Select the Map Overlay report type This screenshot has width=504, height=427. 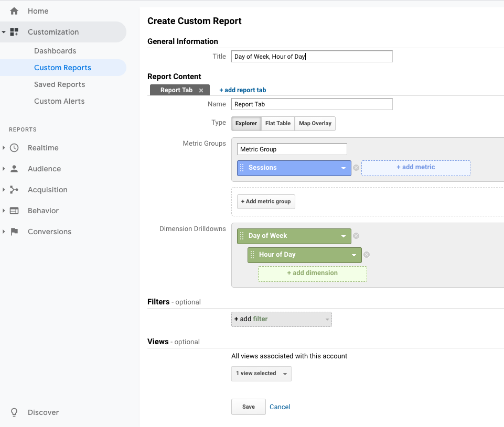[315, 124]
